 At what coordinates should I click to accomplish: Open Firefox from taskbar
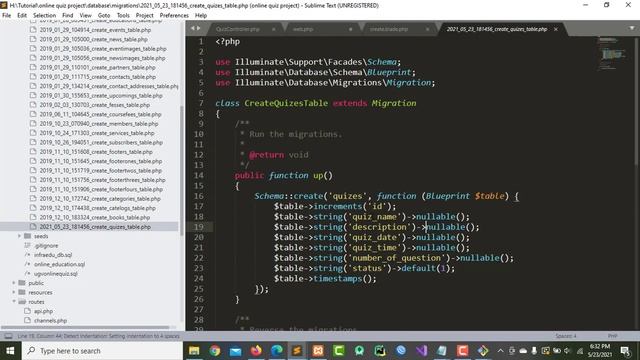(256, 351)
